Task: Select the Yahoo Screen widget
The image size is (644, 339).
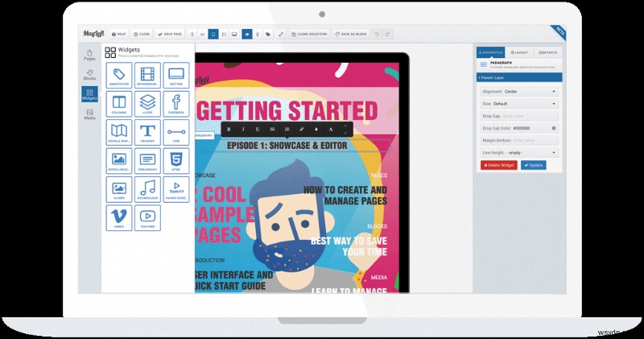Action: 176,189
